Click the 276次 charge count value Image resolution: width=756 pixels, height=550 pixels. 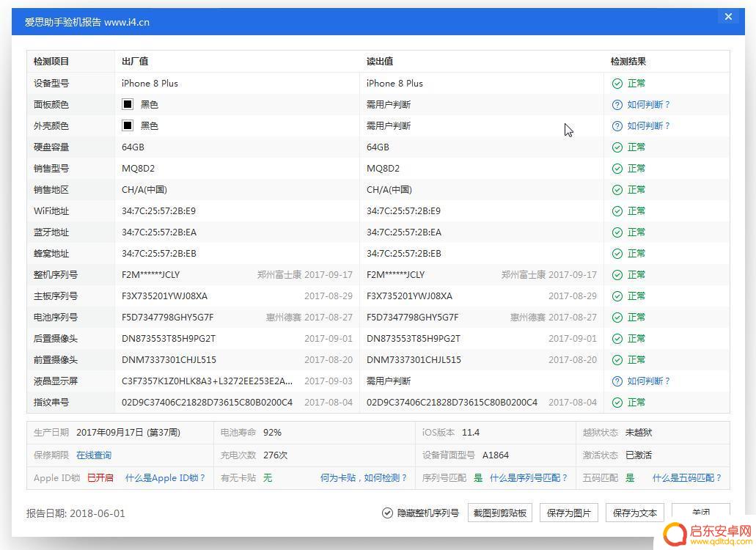click(x=275, y=455)
